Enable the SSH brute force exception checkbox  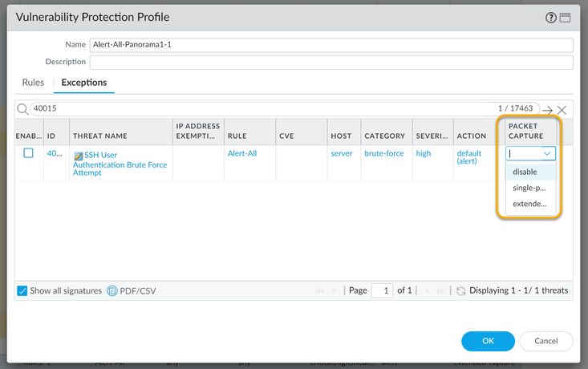28,153
